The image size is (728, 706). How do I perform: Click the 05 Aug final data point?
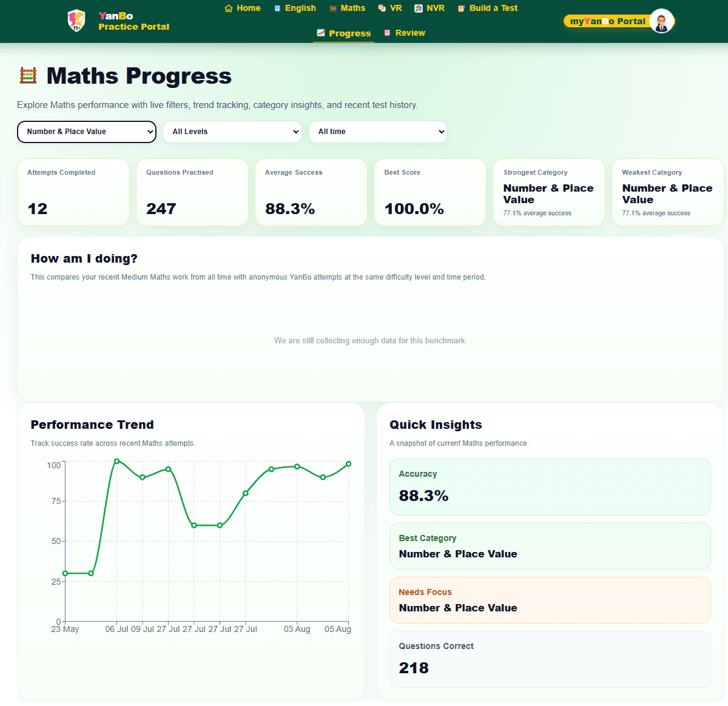coord(348,464)
